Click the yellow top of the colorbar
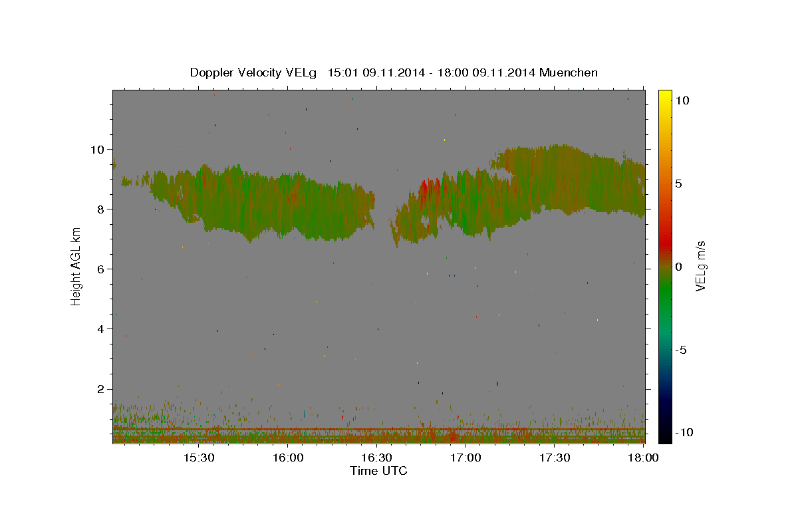 665,96
